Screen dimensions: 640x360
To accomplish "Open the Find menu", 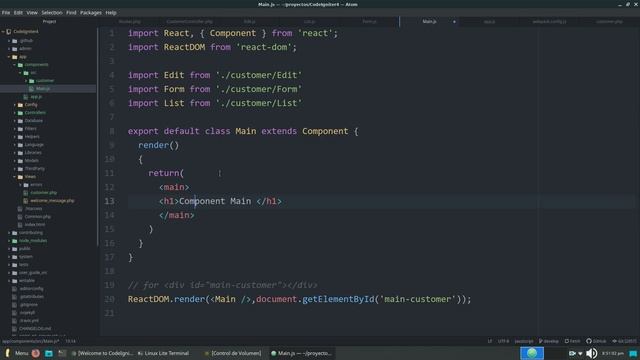I will pos(71,13).
